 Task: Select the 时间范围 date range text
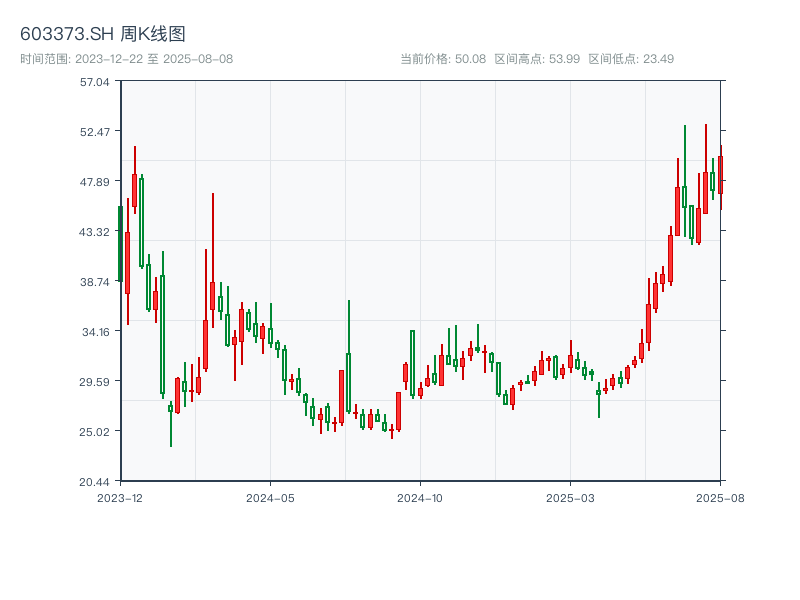tap(127, 59)
